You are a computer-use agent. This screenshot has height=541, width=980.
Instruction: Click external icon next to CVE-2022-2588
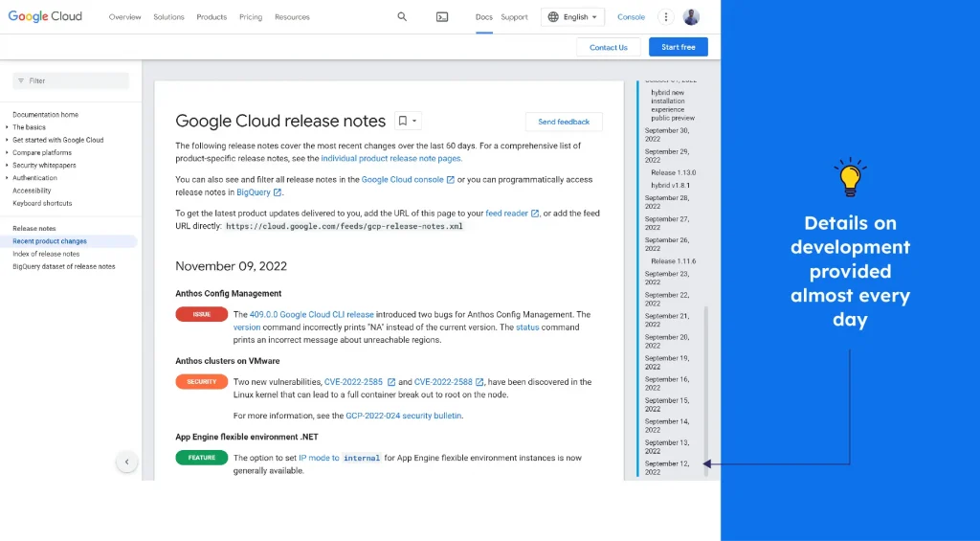[x=479, y=382]
